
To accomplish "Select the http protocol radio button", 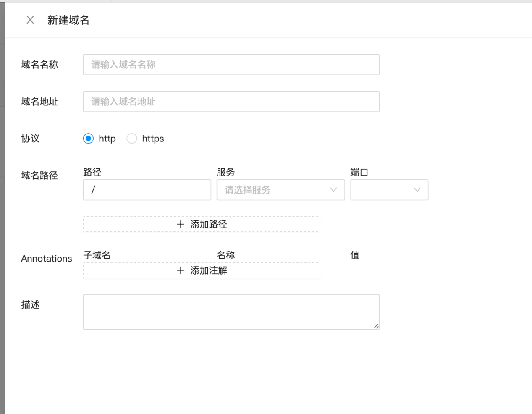I will [x=88, y=139].
